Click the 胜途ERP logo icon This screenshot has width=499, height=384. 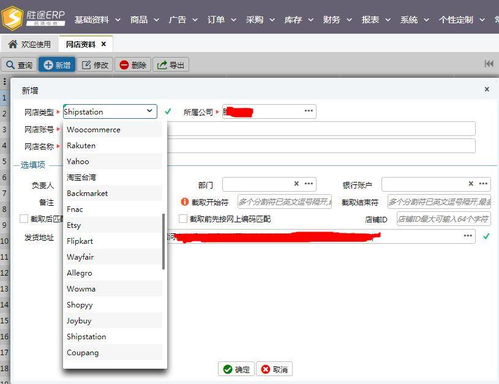[13, 18]
